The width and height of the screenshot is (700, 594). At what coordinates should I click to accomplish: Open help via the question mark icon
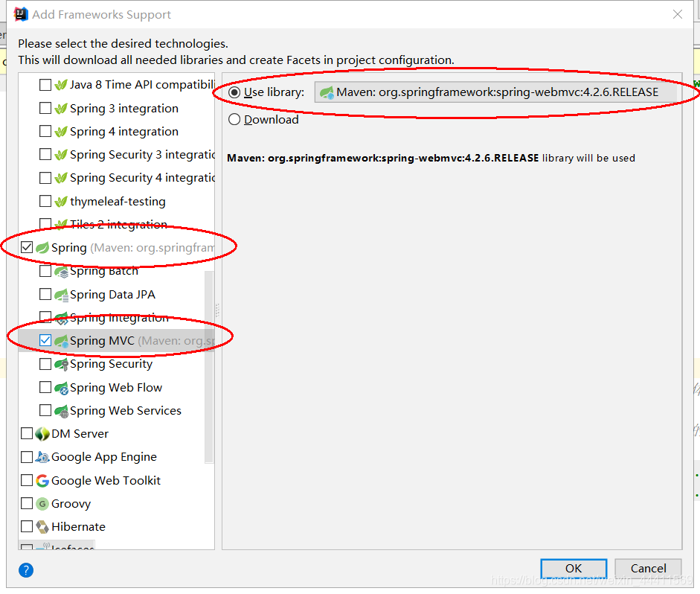coord(26,570)
